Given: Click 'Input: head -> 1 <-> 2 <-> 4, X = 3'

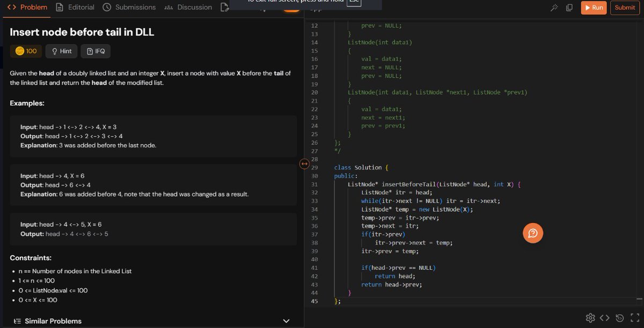Looking at the screenshot, I should pos(68,127).
